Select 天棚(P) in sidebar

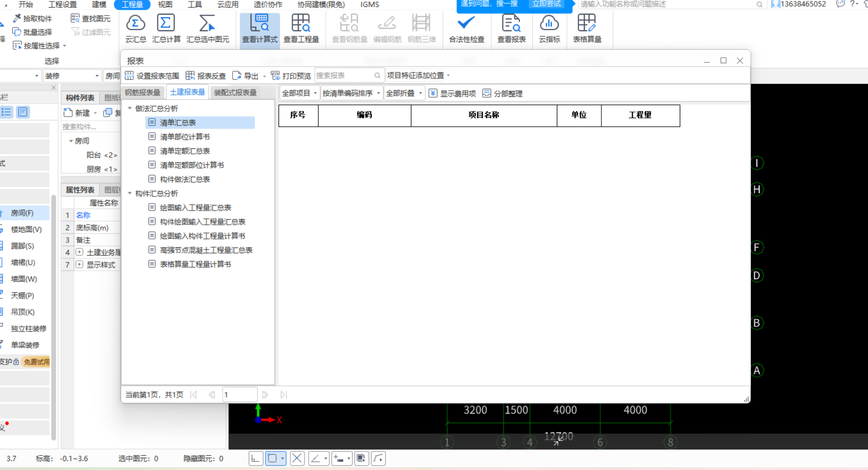click(x=22, y=296)
